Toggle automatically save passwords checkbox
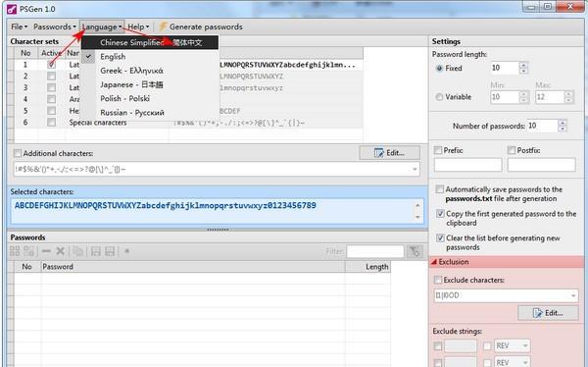Viewport: 588px width, 367px height. click(x=439, y=189)
